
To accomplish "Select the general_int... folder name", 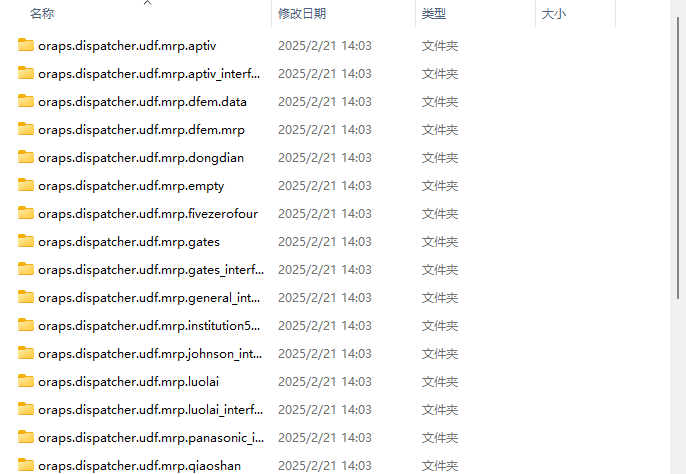I will [x=149, y=298].
